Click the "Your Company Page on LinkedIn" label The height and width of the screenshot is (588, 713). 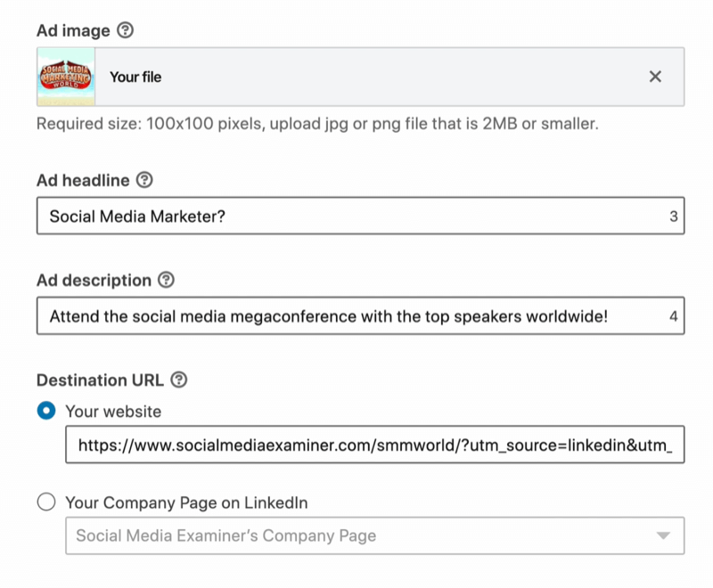(x=186, y=502)
